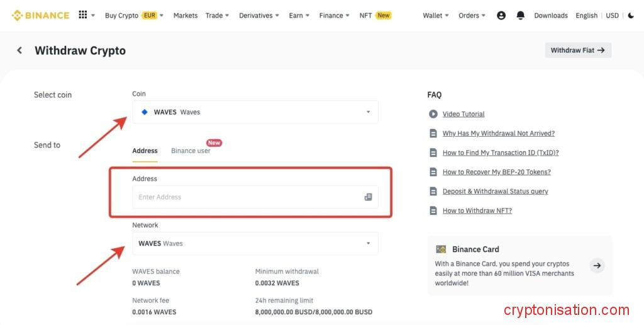Open the apps grid menu icon
Screen dimensions: 644x325
point(83,15)
